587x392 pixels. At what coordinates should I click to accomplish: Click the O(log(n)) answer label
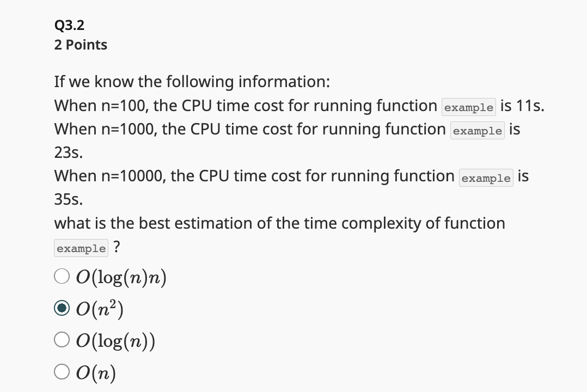coord(115,340)
